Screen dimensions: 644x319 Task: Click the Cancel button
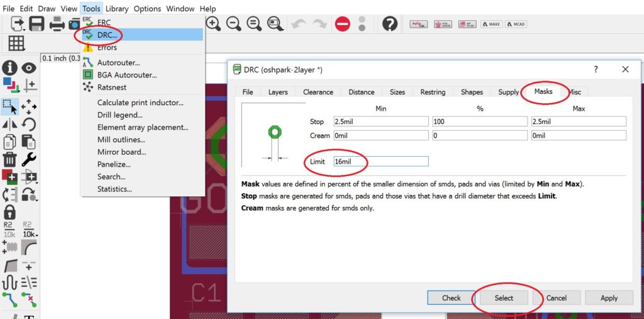(557, 298)
